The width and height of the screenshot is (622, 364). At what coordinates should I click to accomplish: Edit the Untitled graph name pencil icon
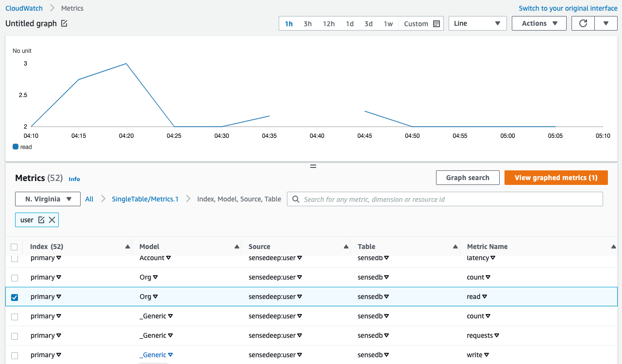click(x=64, y=23)
